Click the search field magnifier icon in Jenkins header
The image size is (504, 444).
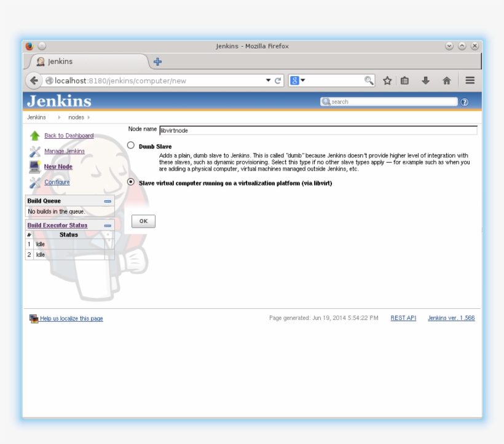click(326, 101)
